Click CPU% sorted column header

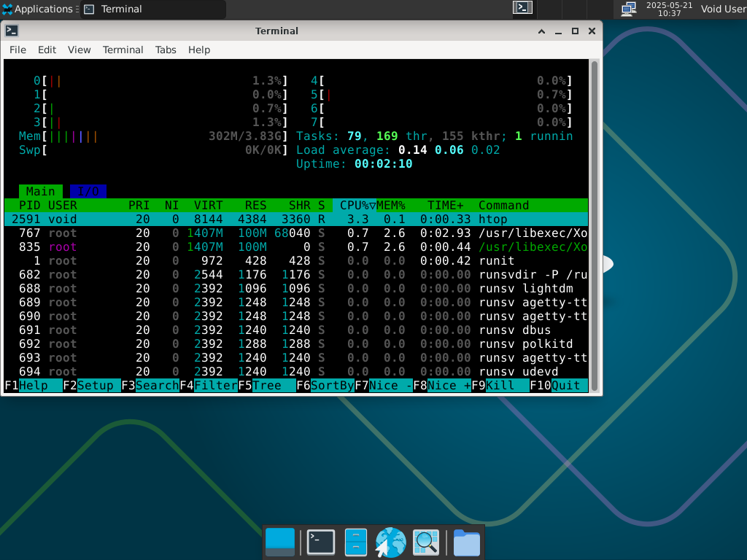click(355, 205)
